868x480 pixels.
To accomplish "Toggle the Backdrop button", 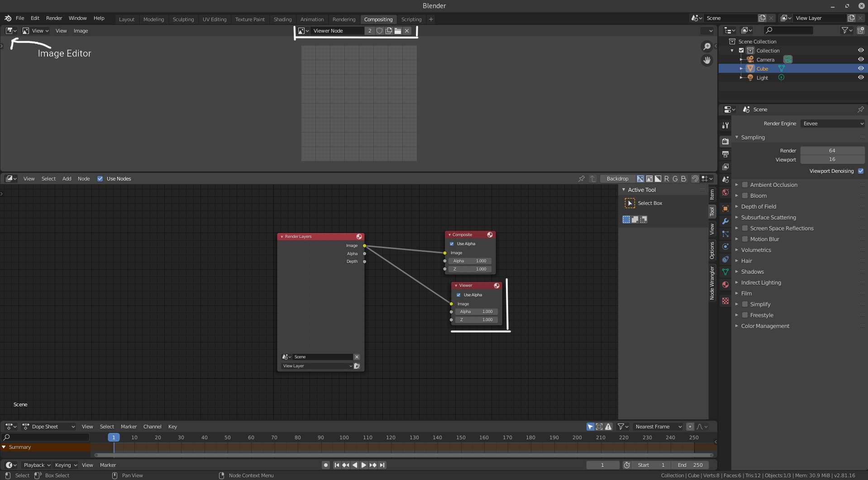I will pos(617,179).
